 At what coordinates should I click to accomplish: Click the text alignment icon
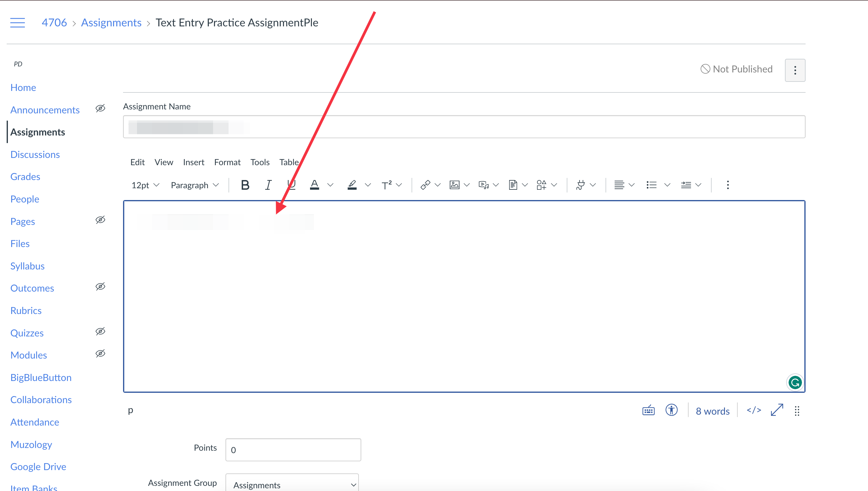pyautogui.click(x=619, y=185)
